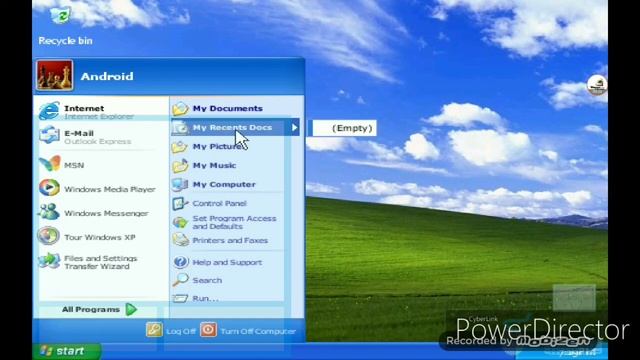Click the My Recents Docs icon

click(180, 128)
